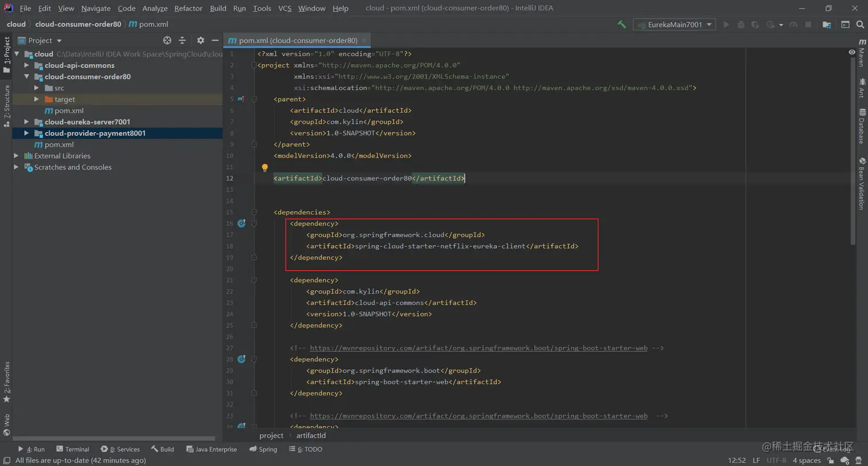Click the green Build Project hammer icon
The image size is (868, 466).
(x=621, y=25)
